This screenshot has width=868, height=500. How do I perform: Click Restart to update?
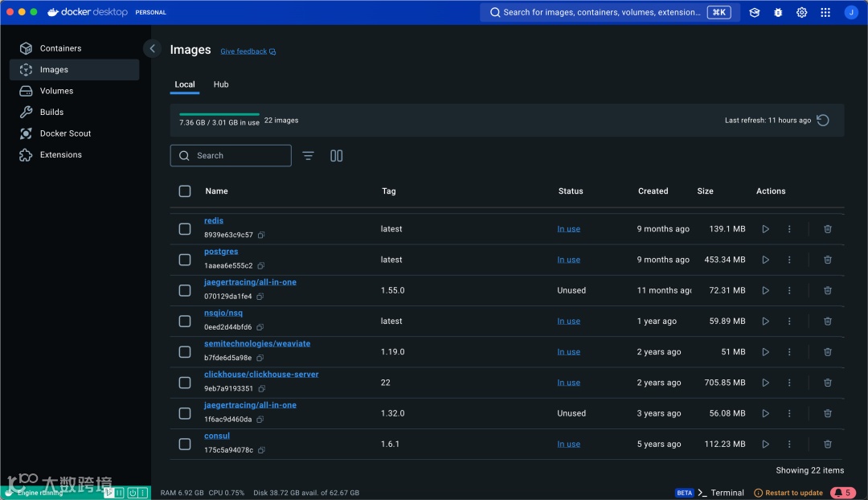[x=788, y=493]
